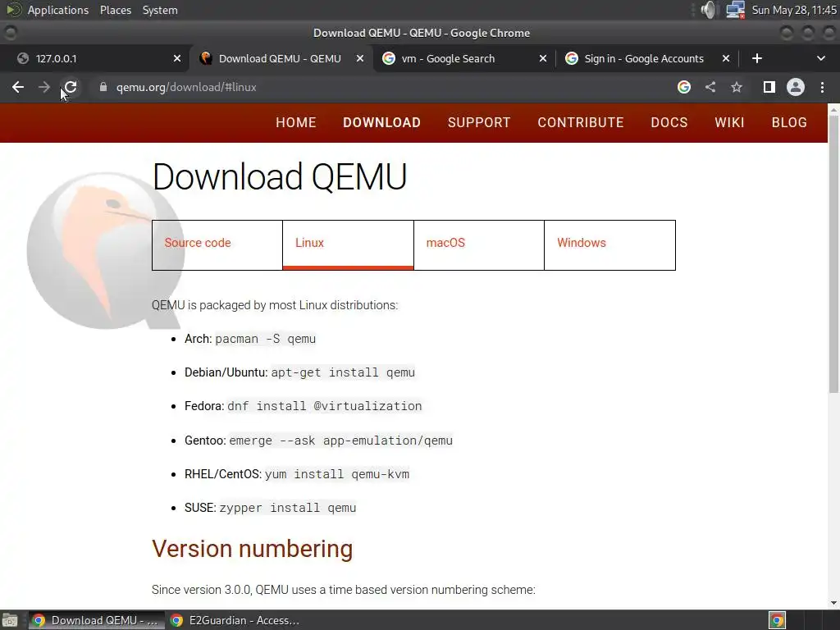Click scrollbar down arrow

[x=833, y=603]
